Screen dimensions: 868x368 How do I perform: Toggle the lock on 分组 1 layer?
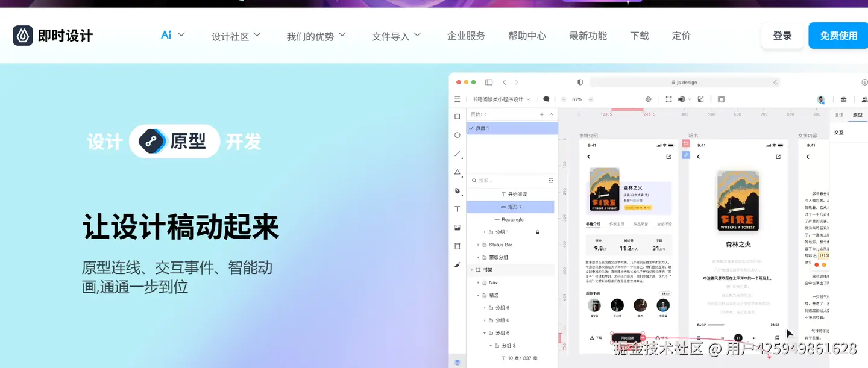[538, 232]
